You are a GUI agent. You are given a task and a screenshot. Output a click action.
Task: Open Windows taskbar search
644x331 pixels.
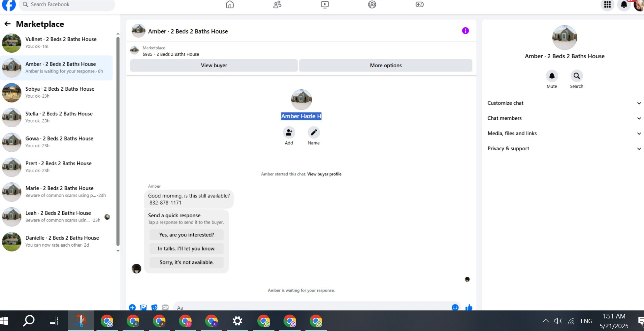pos(29,321)
